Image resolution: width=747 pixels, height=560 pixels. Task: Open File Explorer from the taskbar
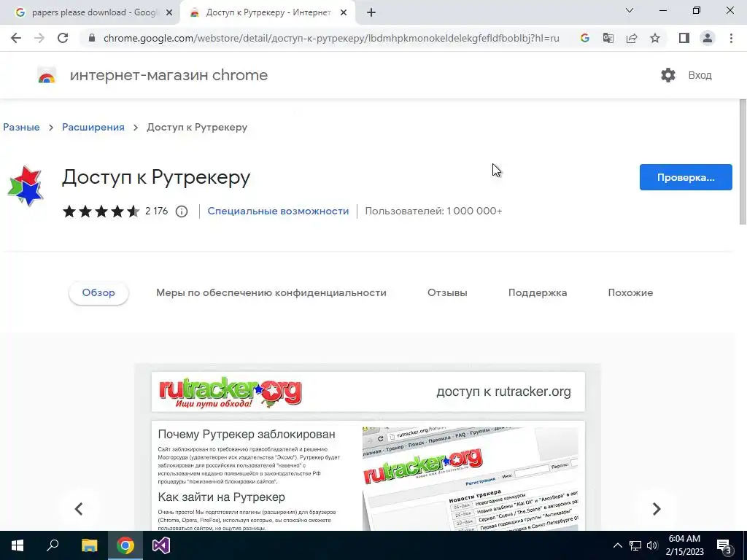(x=89, y=545)
